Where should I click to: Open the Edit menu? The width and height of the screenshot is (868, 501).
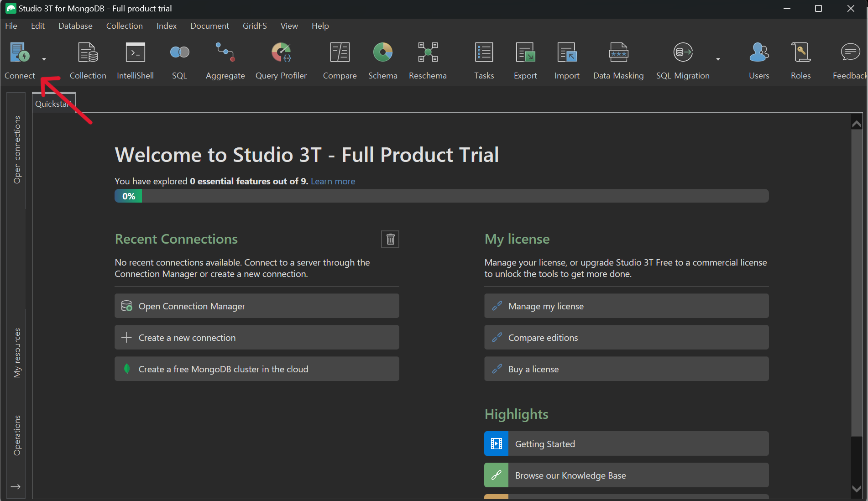tap(38, 26)
